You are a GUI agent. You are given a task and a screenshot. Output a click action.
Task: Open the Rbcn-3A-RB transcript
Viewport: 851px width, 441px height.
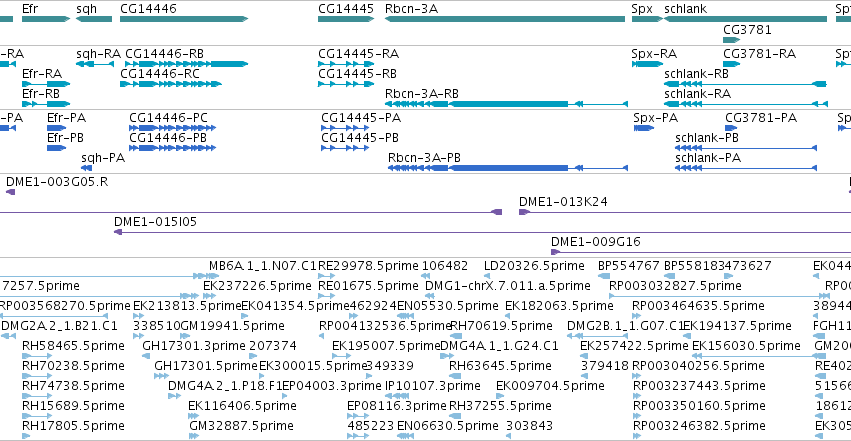pyautogui.click(x=506, y=104)
